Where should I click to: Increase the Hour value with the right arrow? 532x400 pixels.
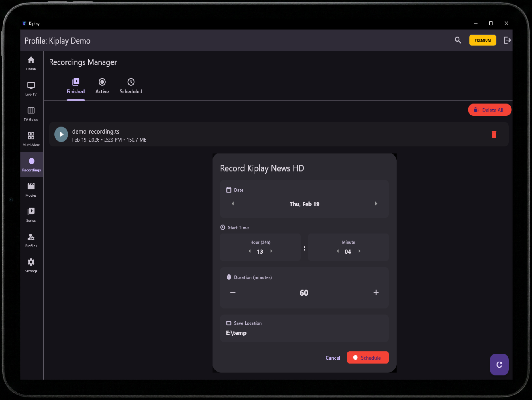click(271, 251)
